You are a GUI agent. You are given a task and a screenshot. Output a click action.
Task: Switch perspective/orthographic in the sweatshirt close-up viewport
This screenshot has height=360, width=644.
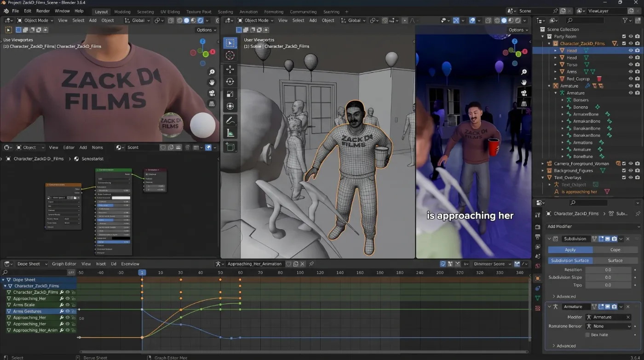[212, 104]
